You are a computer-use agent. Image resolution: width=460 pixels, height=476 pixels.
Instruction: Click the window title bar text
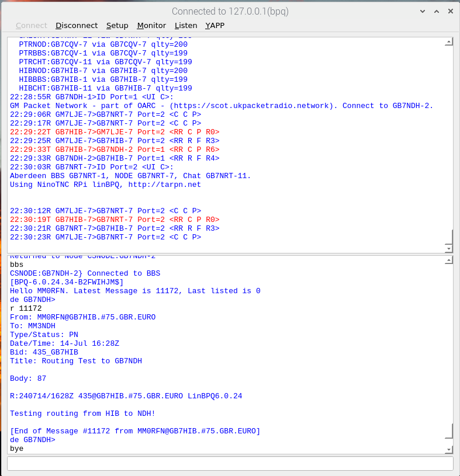tap(230, 11)
